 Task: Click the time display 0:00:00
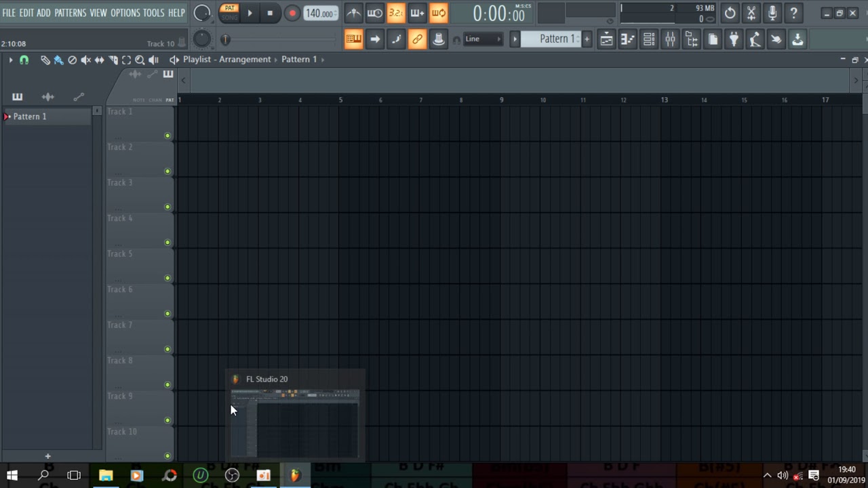[498, 14]
